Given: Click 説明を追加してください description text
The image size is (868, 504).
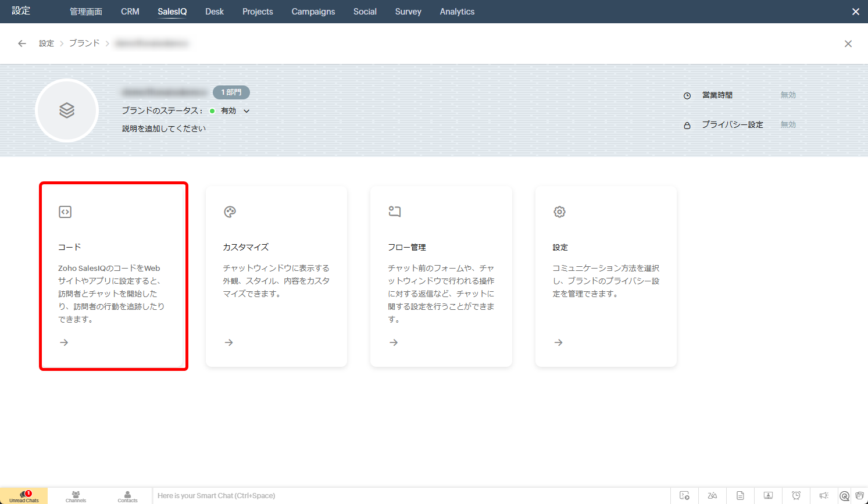Looking at the screenshot, I should coord(164,128).
